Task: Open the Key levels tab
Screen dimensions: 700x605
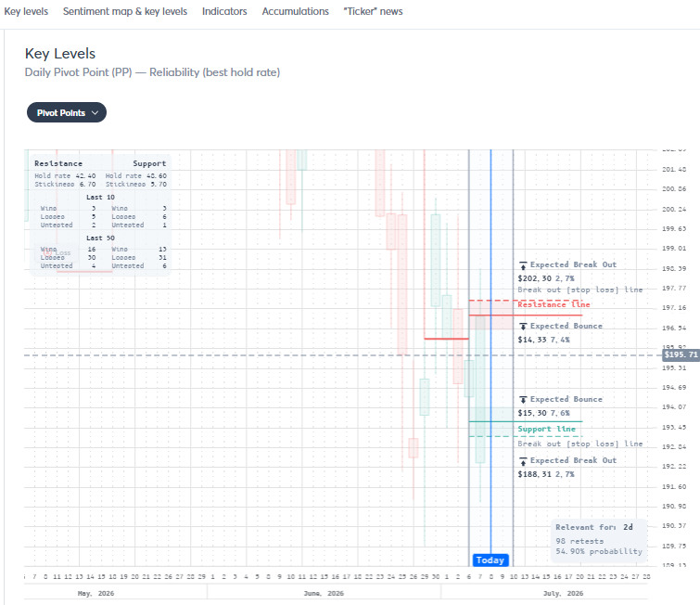Action: (26, 12)
